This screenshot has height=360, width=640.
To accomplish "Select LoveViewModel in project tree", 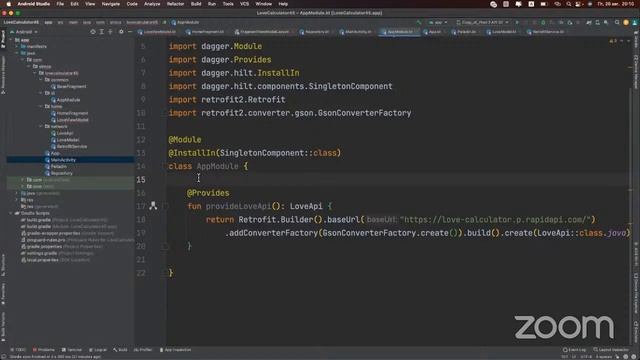I will tap(69, 120).
